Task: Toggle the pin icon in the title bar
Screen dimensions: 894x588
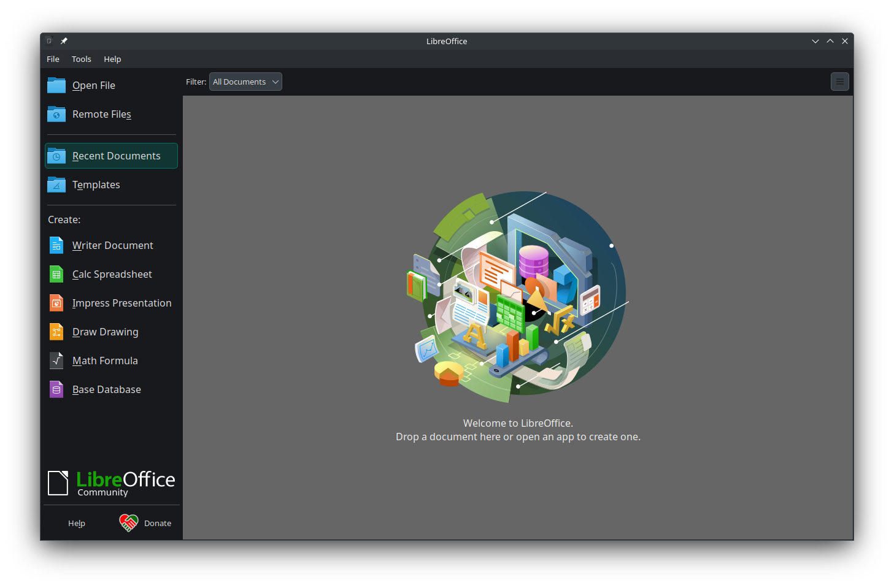Action: click(x=64, y=41)
